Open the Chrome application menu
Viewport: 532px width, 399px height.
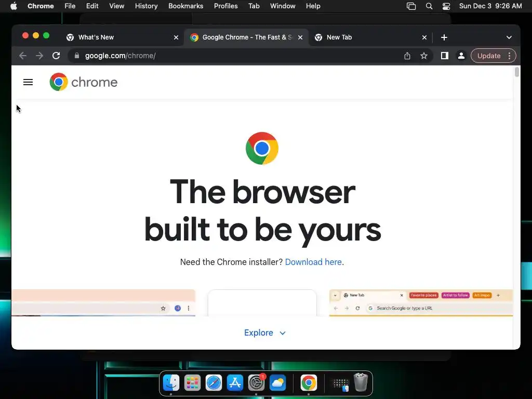(41, 6)
